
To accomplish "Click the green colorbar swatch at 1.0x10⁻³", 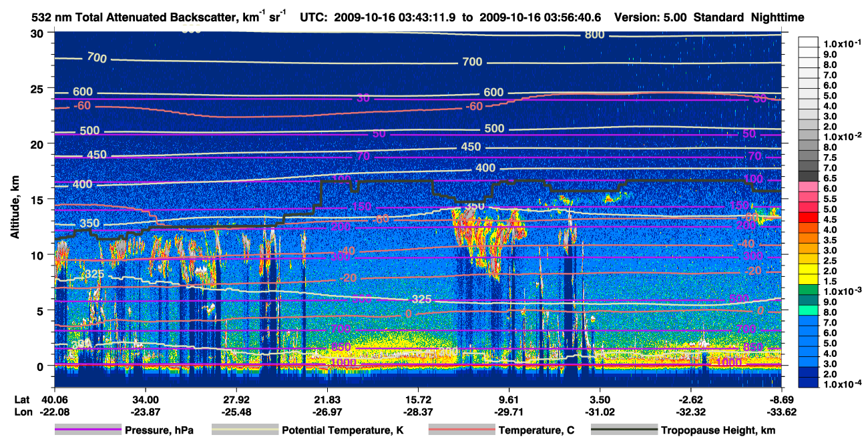I will pyautogui.click(x=809, y=290).
